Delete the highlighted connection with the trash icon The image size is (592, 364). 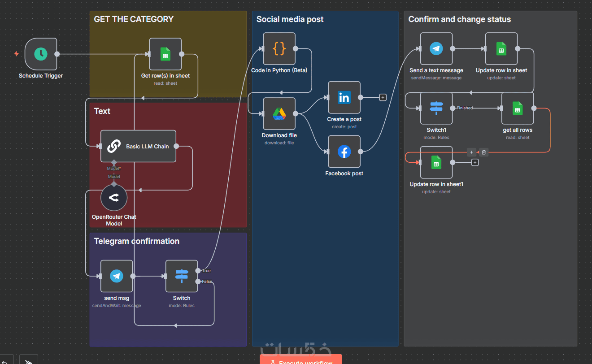pos(484,152)
